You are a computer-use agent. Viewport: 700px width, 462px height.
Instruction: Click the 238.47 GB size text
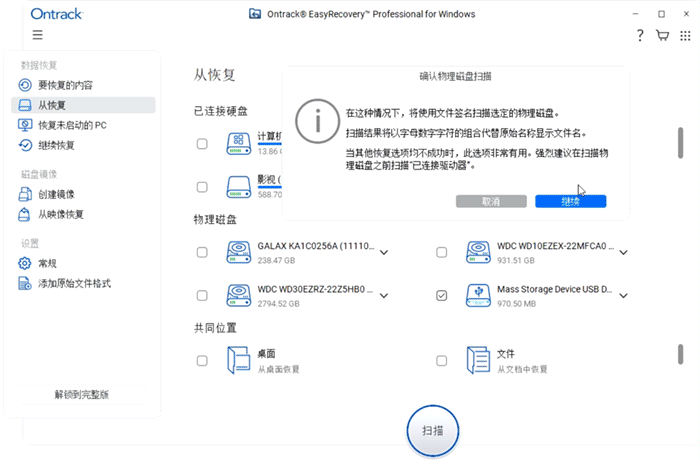(x=276, y=260)
